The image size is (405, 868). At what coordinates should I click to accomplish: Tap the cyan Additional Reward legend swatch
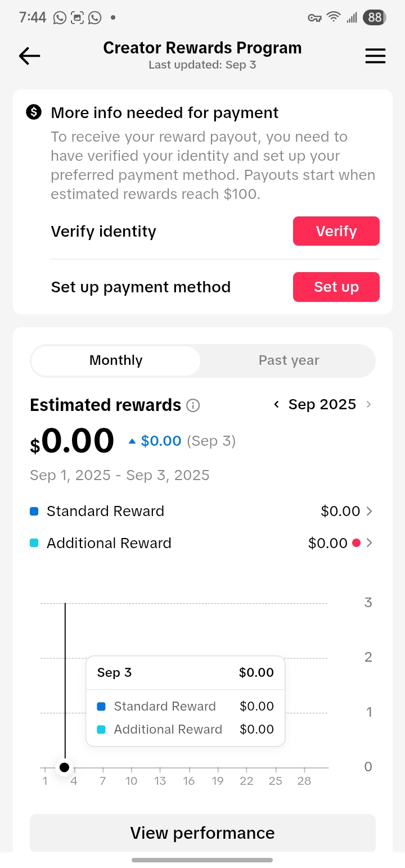click(34, 544)
